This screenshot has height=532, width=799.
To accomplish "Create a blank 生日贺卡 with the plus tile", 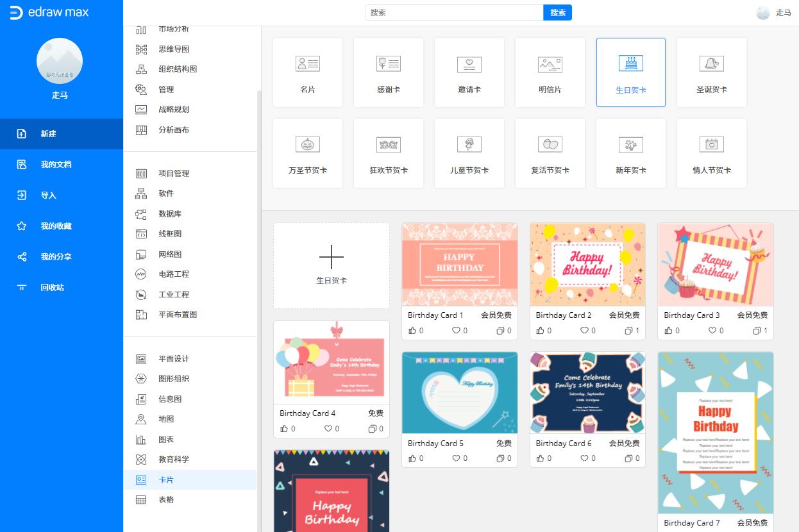I will 331,265.
